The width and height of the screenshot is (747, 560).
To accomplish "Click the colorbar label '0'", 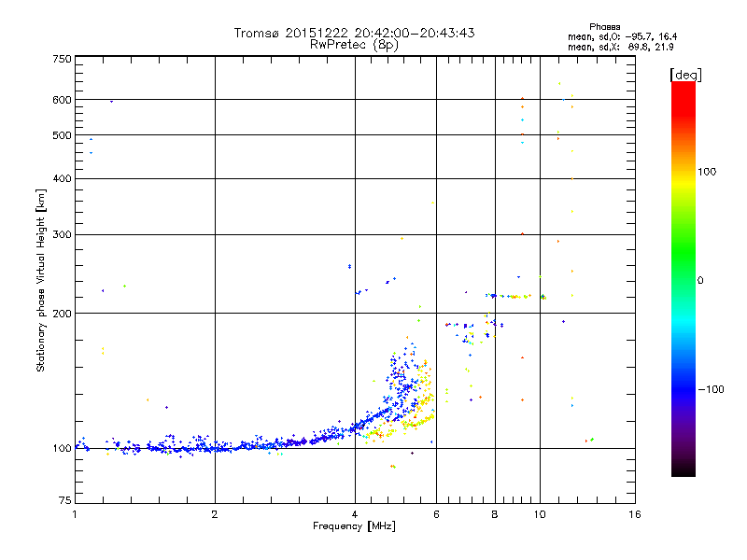I will tap(700, 281).
